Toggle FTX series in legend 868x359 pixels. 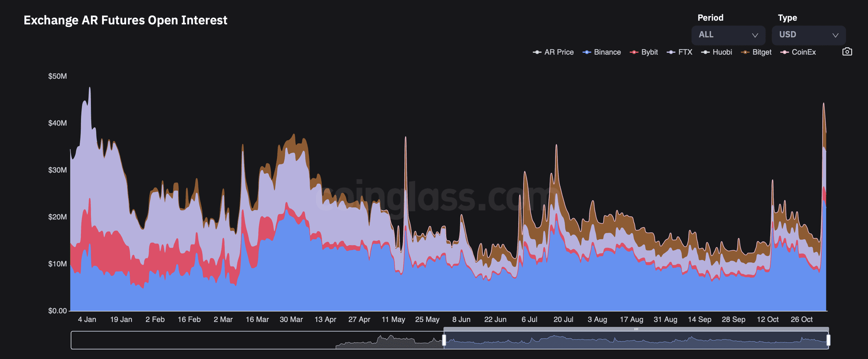click(x=679, y=52)
